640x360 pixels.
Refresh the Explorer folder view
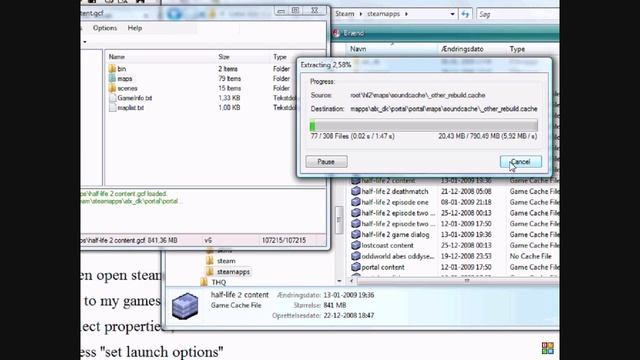tap(465, 14)
